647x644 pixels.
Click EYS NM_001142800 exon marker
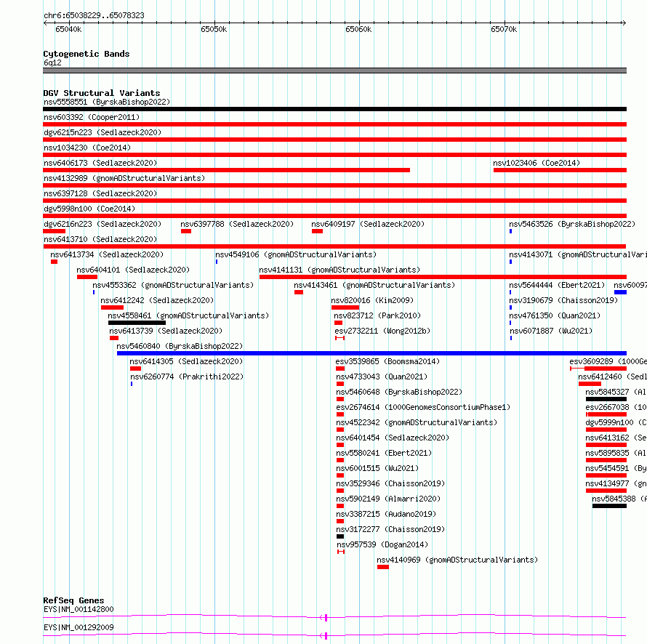(x=326, y=618)
